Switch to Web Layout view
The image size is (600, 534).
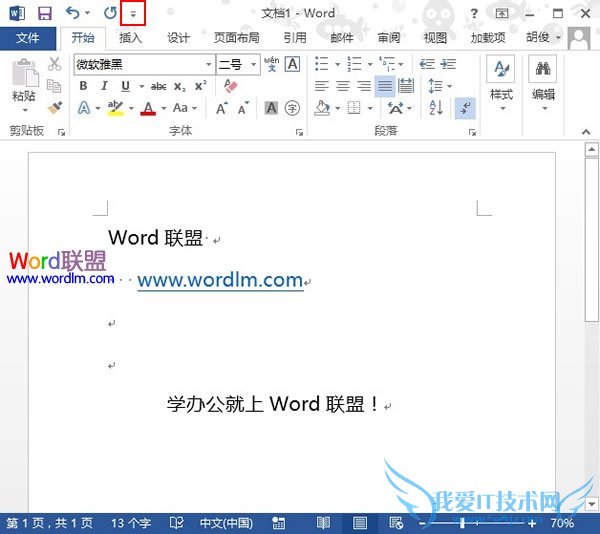[x=396, y=523]
